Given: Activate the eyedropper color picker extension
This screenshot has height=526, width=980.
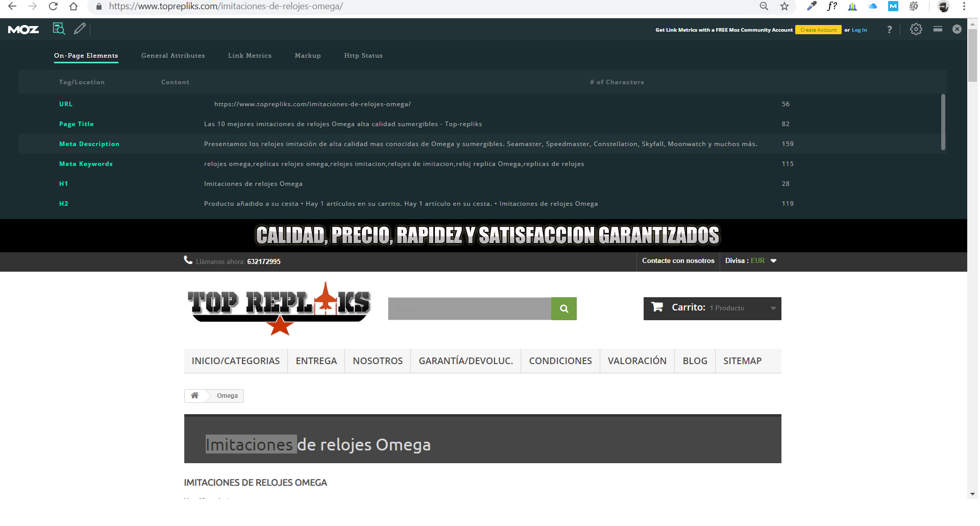Looking at the screenshot, I should pos(812,6).
